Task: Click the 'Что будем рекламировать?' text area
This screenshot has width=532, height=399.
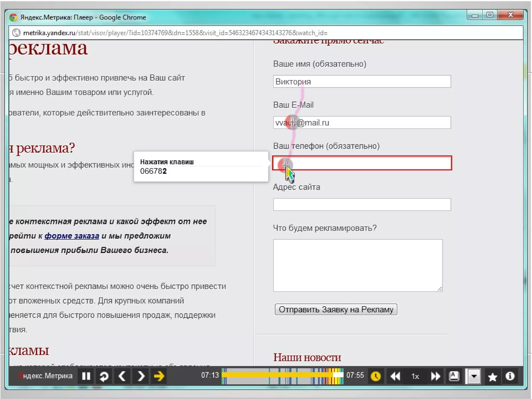Action: tap(357, 265)
